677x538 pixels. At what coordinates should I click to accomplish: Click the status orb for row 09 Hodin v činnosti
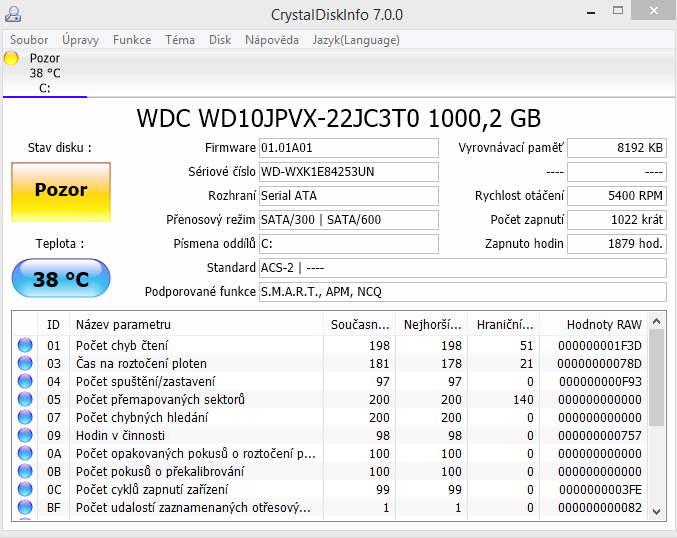coord(25,435)
